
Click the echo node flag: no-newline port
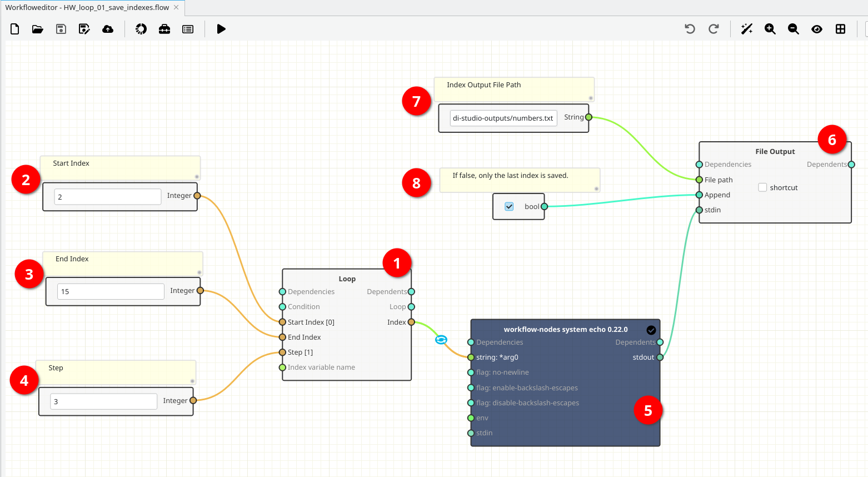click(x=471, y=372)
